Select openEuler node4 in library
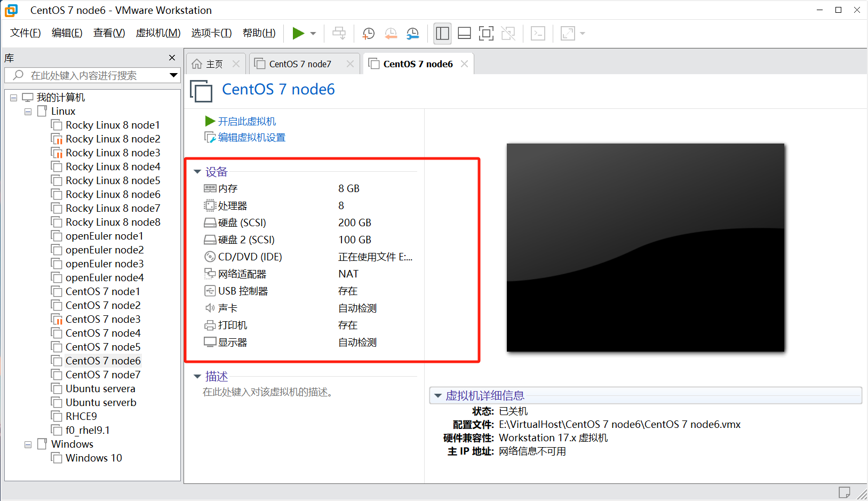 pyautogui.click(x=105, y=278)
